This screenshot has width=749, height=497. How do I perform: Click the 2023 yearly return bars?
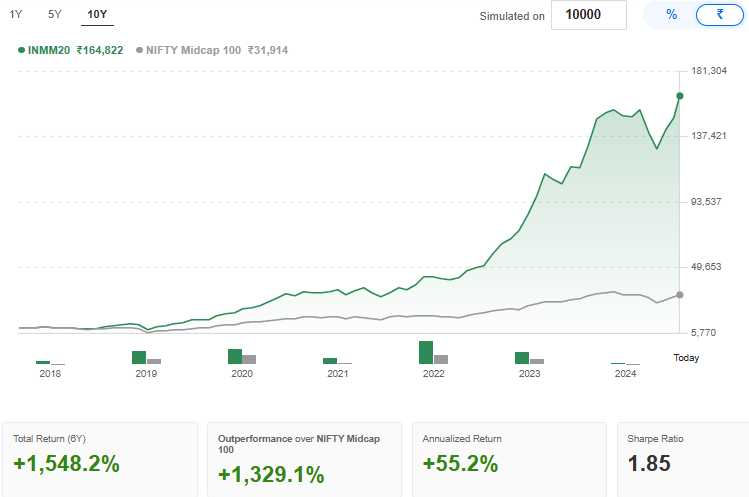point(529,358)
